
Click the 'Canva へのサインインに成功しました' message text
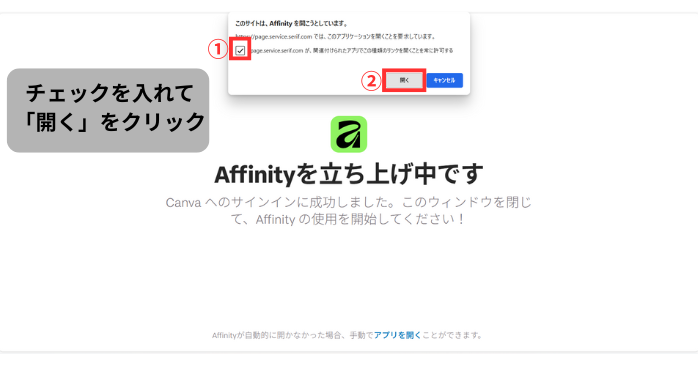tap(349, 211)
